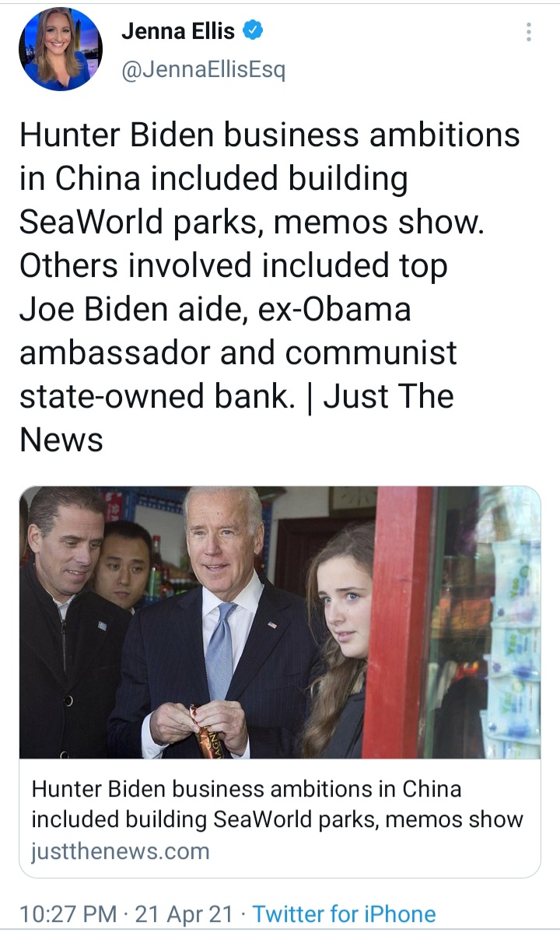Open the profile avatar photo
560x936 pixels.
61,49
